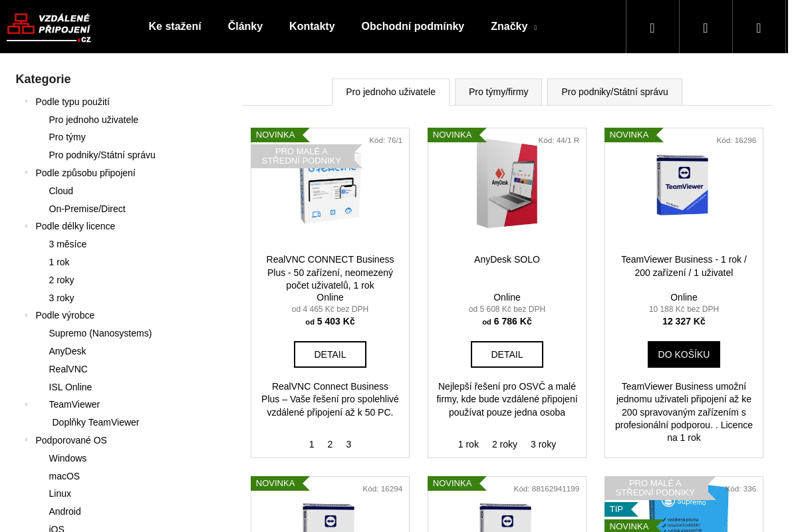
Task: Collapse the Podle typu použití category marker
Action: [x=27, y=102]
